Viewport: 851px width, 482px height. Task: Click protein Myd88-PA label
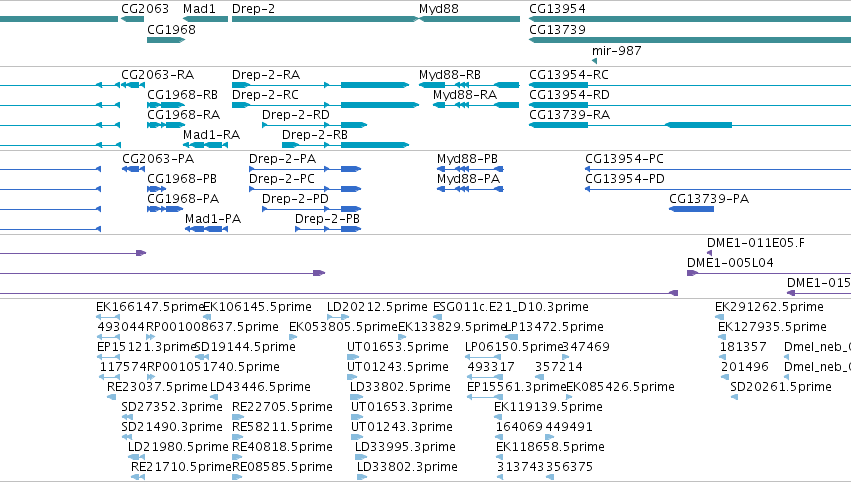468,179
